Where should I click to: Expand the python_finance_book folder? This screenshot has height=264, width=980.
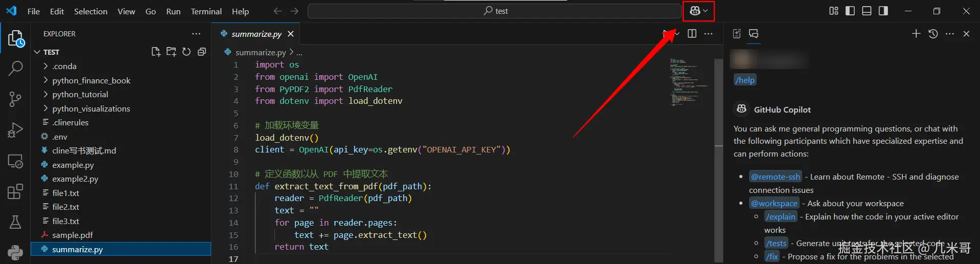point(45,80)
